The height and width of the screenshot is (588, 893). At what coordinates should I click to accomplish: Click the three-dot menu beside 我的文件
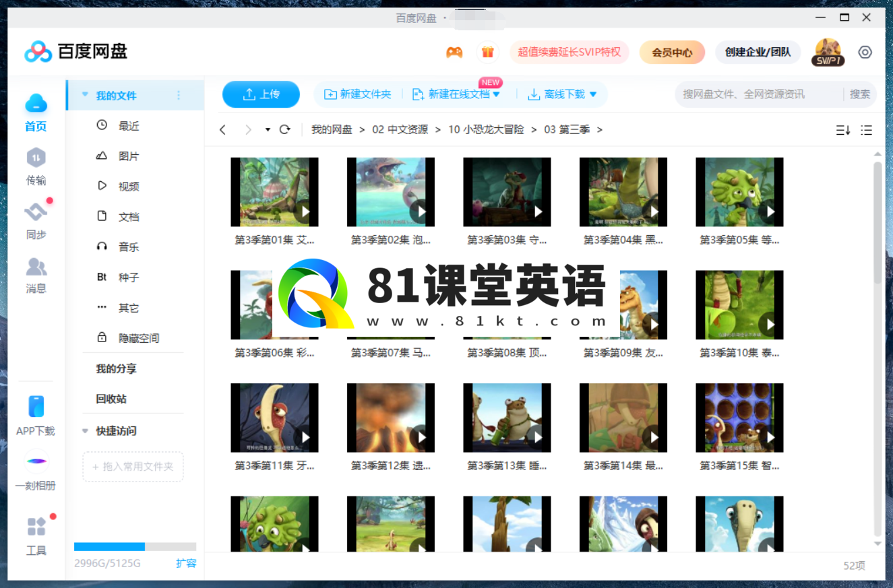coord(179,95)
